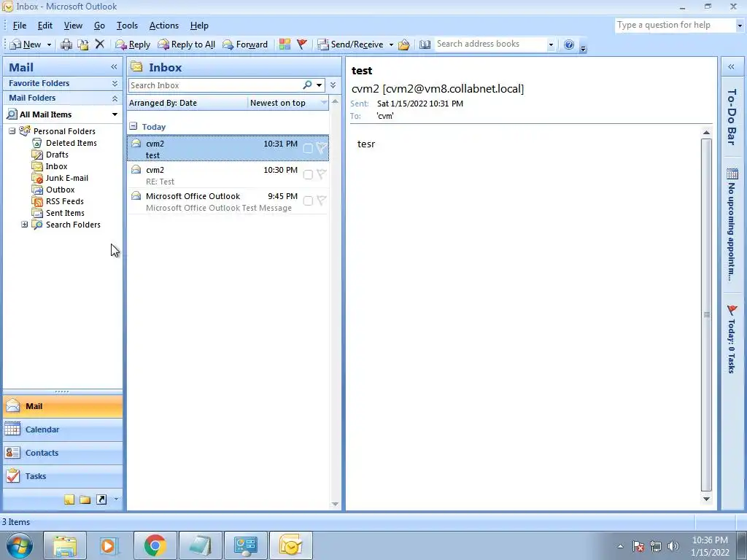Open the Tools menu
This screenshot has height=560, width=747.
point(127,26)
